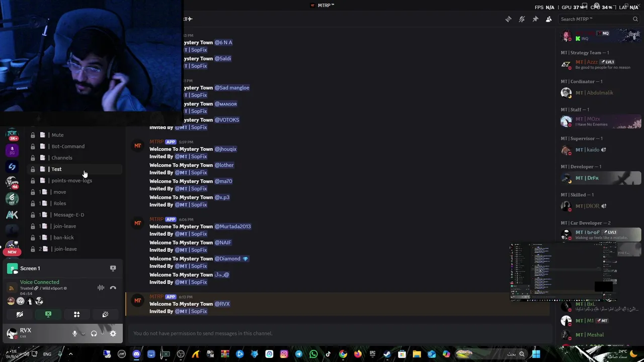This screenshot has width=644, height=362.
Task: Open Firefox from the taskbar
Action: click(x=358, y=354)
